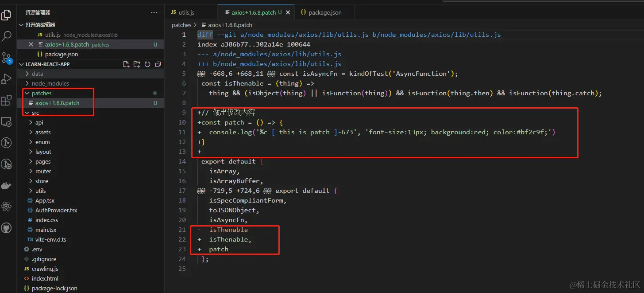The image size is (644, 293).
Task: Expand the store folder
Action: click(x=31, y=181)
